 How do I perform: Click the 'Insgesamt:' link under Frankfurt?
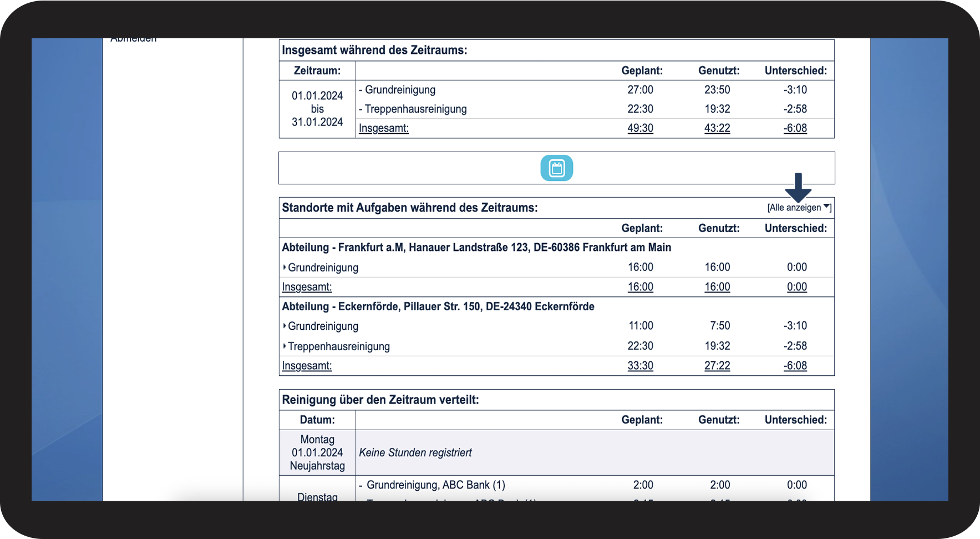307,287
